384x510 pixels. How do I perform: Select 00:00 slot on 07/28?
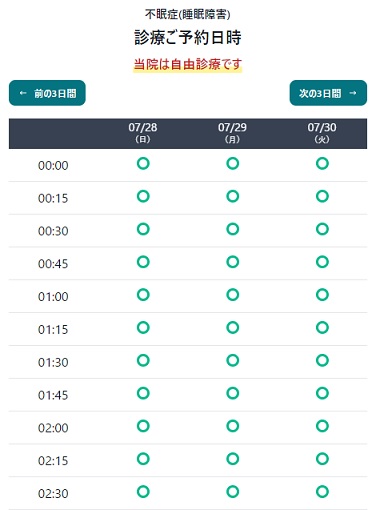coord(143,164)
